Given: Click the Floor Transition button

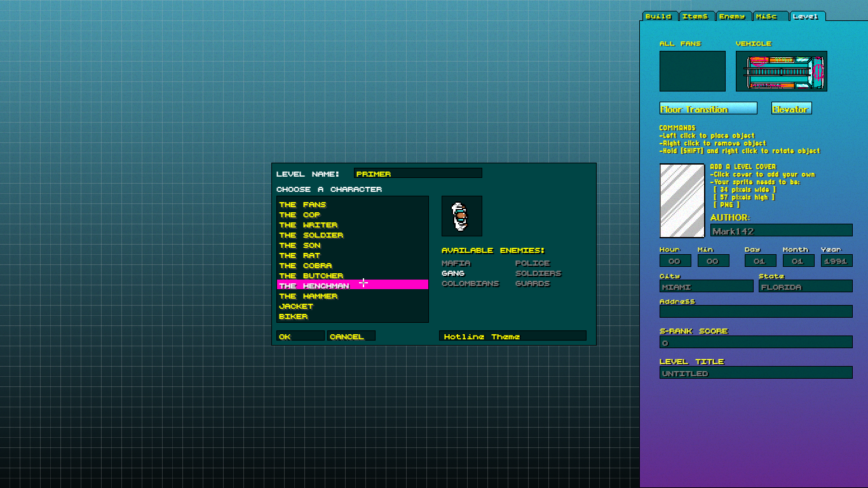Looking at the screenshot, I should pyautogui.click(x=709, y=109).
